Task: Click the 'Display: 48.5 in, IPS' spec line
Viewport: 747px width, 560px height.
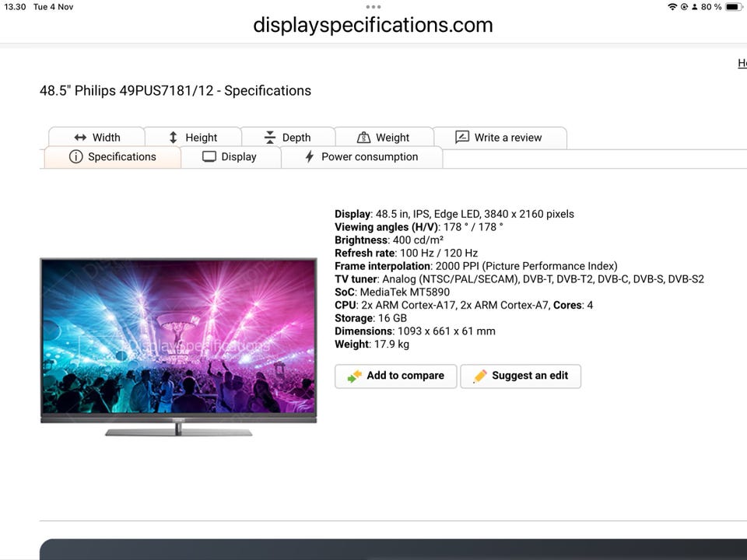Action: (x=454, y=214)
